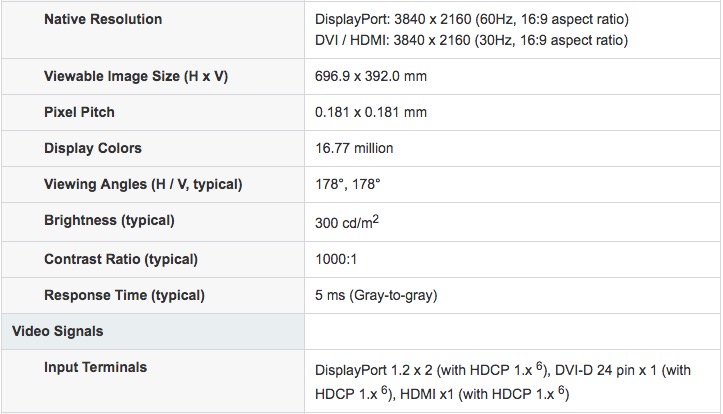Screen dimensions: 723x414
Task: Select the 5 ms (Gray-to-gray) value
Action: 376,295
